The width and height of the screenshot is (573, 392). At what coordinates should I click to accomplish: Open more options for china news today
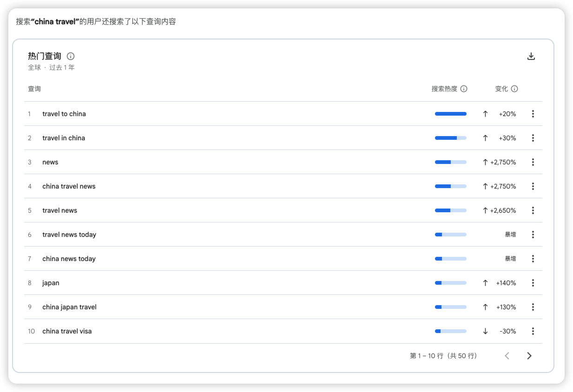point(533,259)
